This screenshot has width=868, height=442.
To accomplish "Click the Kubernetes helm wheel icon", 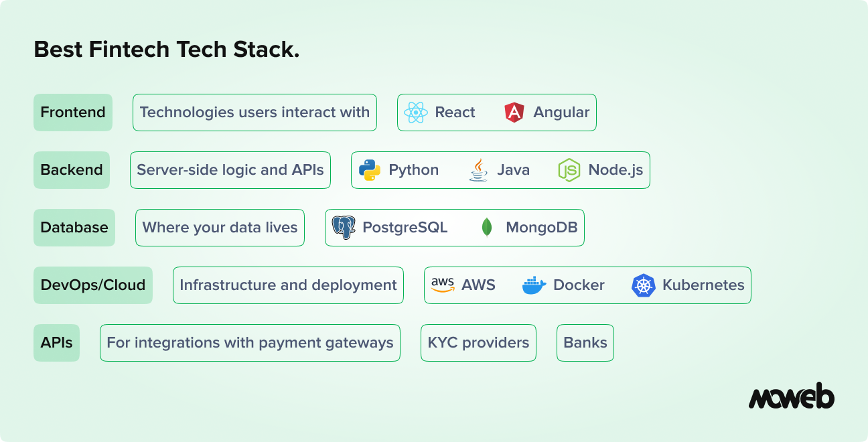I will click(x=644, y=285).
